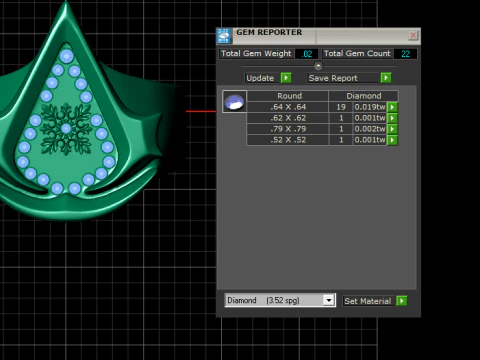
Task: Collapse panel using round arrow expander
Action: point(318,66)
